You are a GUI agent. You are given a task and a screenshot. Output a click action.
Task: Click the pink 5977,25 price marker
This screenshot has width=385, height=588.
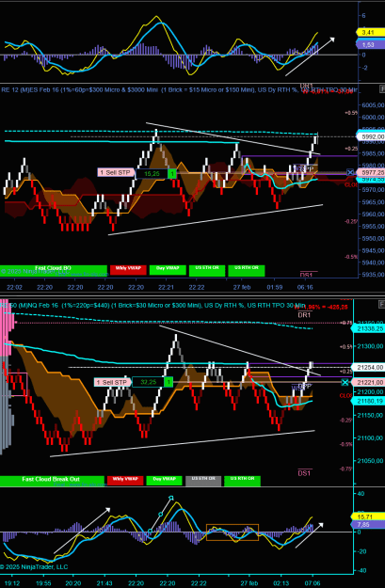[x=370, y=172]
